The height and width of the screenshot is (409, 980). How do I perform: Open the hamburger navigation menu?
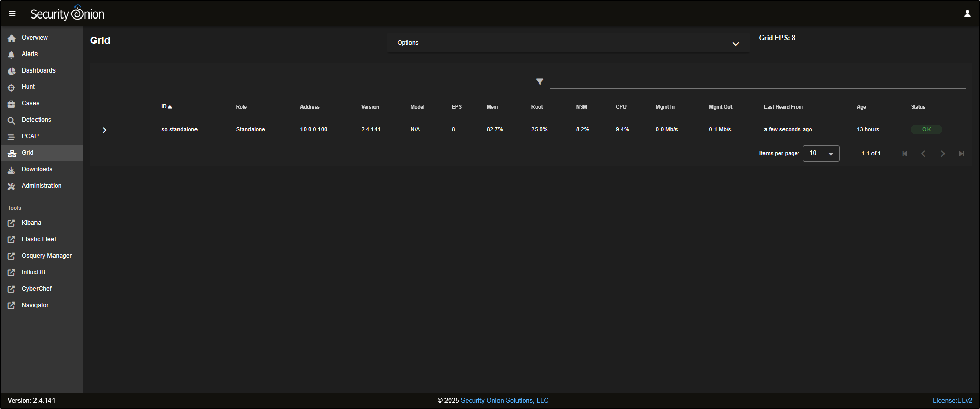(12, 14)
